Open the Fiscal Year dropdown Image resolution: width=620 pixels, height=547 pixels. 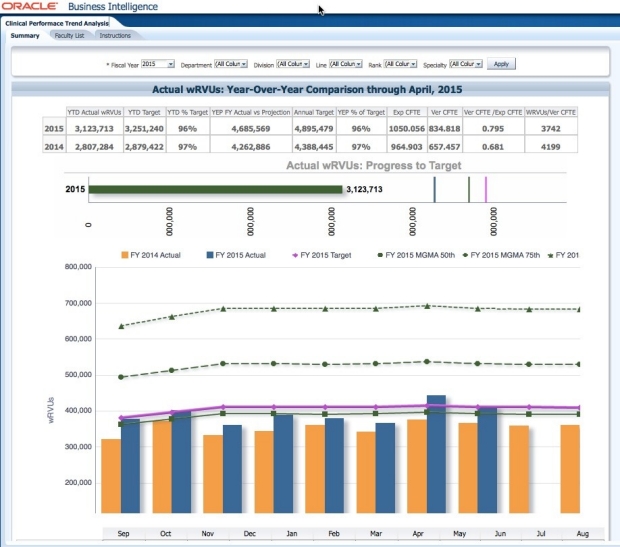[x=158, y=63]
